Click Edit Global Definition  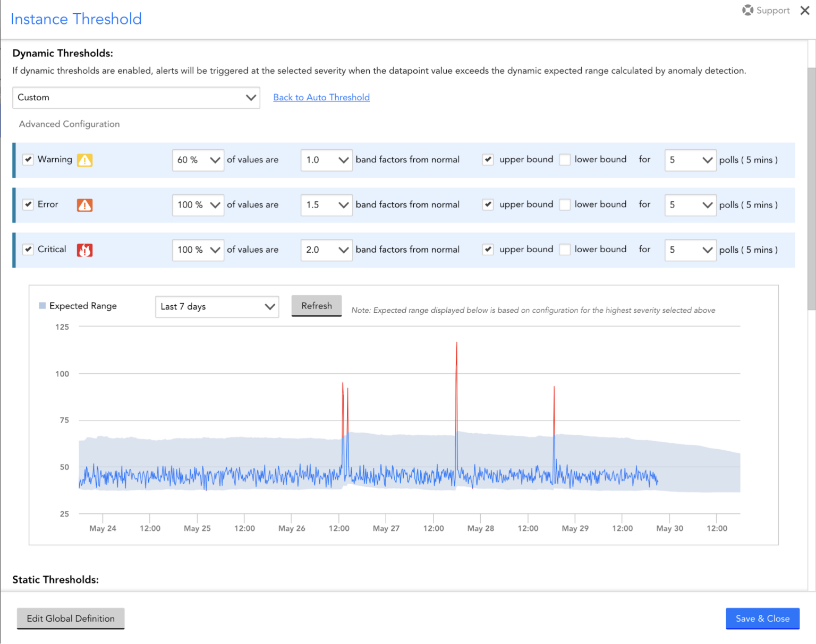tap(71, 619)
